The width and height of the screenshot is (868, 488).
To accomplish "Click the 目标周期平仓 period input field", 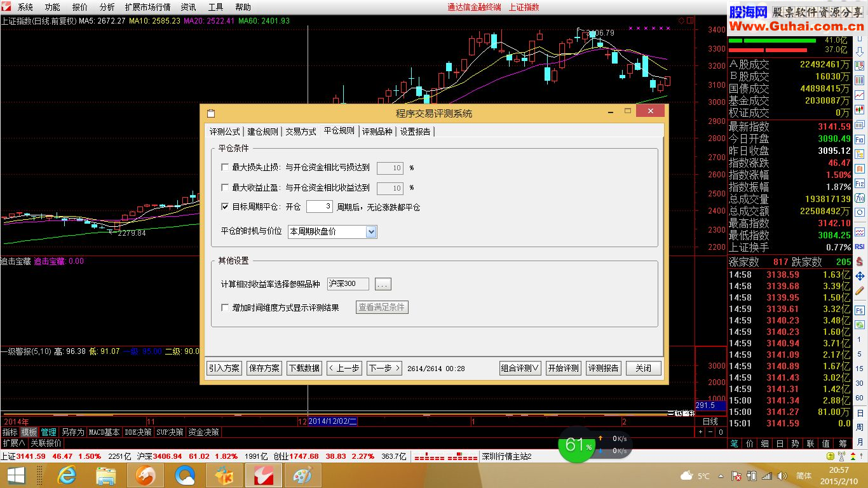I will [x=320, y=207].
